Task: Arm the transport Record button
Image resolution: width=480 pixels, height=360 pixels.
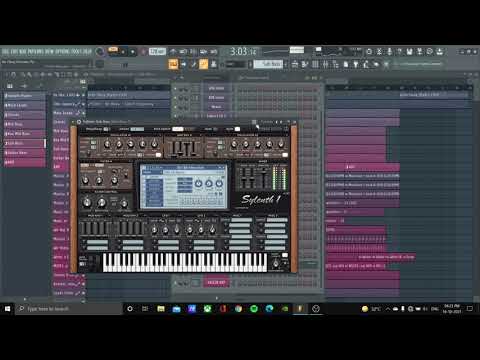Action: click(x=143, y=52)
